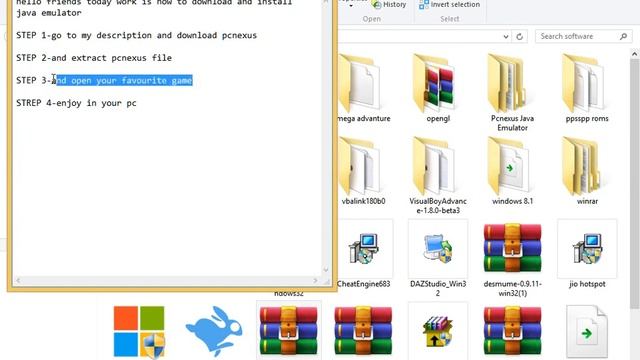Select the blue rabbit application icon

click(214, 332)
